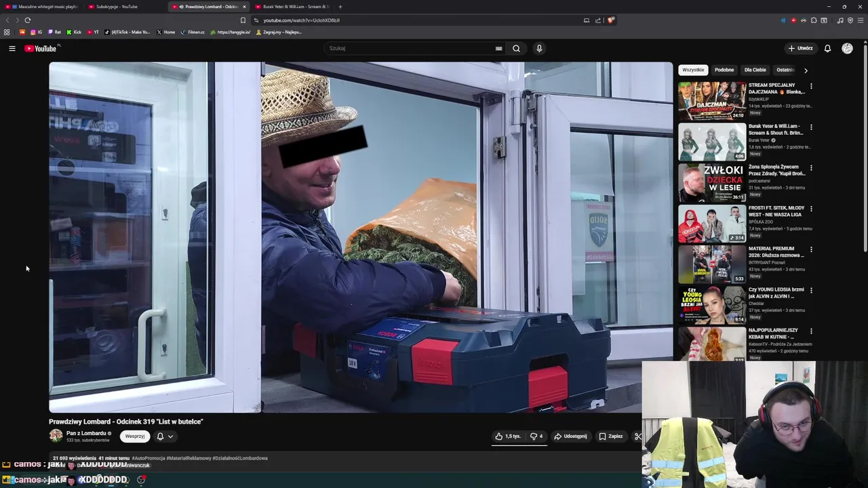Close the Prawdziwy Lombard tab
Viewport: 868px width, 488px height.
pos(245,7)
